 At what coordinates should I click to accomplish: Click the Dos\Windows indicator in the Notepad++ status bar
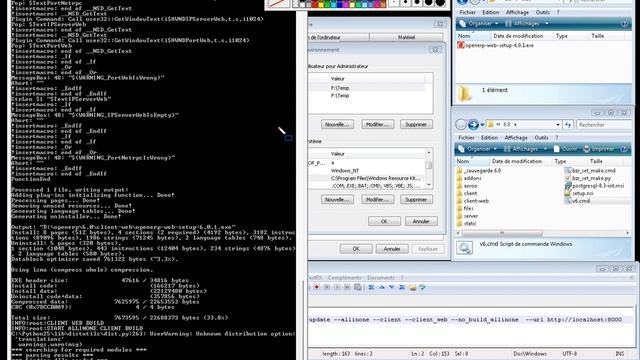(x=530, y=353)
